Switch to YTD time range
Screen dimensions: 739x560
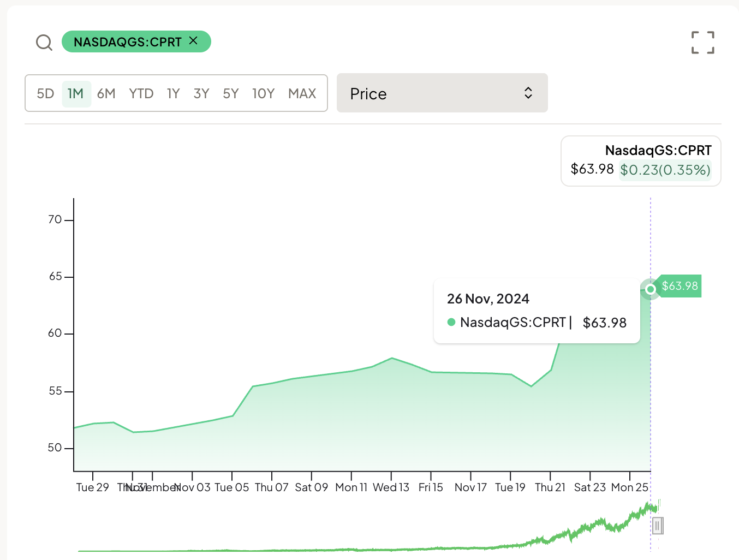pyautogui.click(x=141, y=94)
